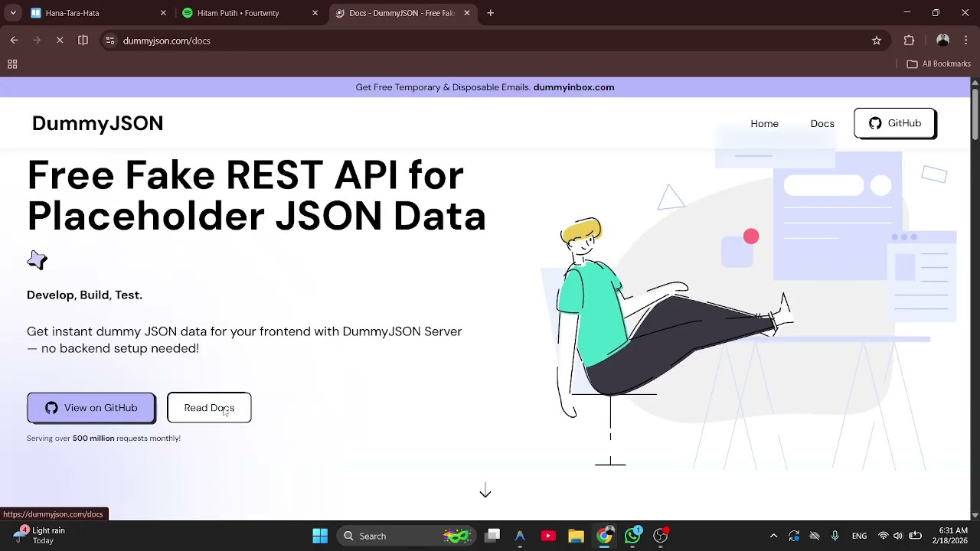This screenshot has width=980, height=551.
Task: Click the microphone icon in system tray
Action: [835, 536]
